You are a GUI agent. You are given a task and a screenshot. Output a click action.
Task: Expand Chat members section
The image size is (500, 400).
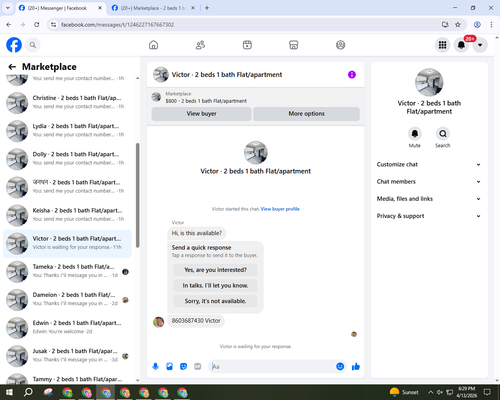429,182
